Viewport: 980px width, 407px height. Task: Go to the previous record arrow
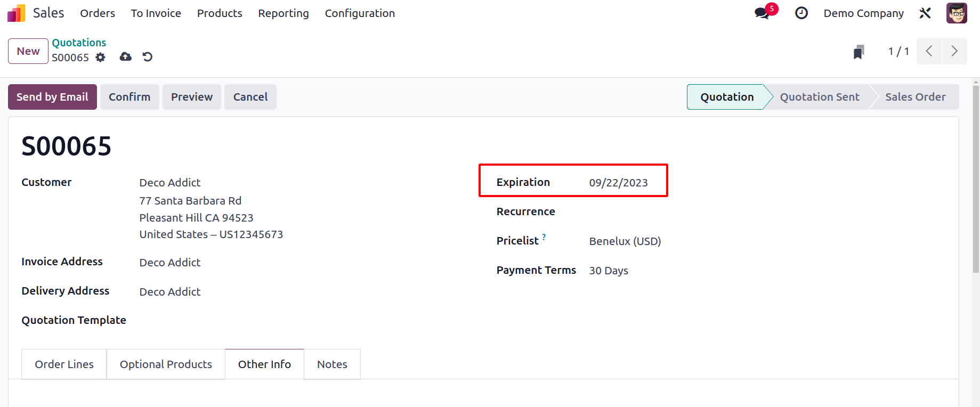929,51
